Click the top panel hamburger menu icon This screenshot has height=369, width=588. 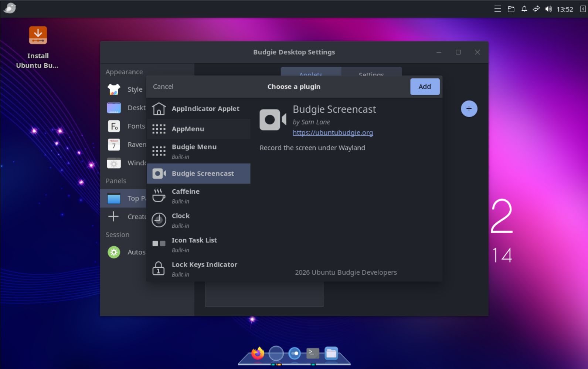pyautogui.click(x=498, y=9)
